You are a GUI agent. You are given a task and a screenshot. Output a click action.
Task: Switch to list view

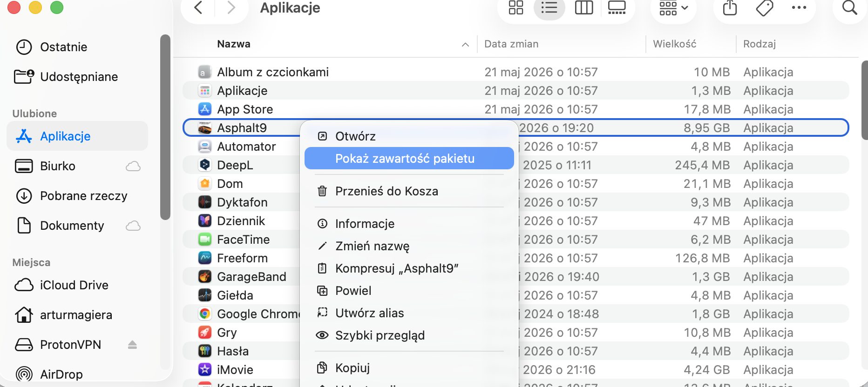pos(549,7)
